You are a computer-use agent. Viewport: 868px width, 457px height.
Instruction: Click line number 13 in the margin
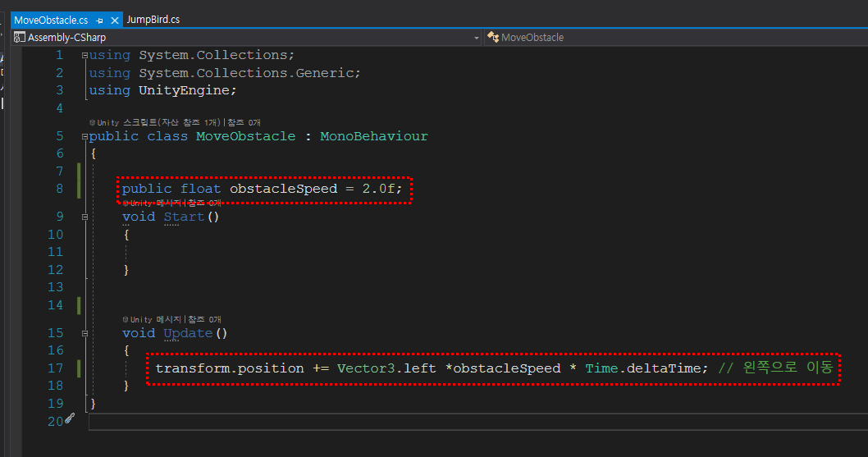tap(55, 287)
